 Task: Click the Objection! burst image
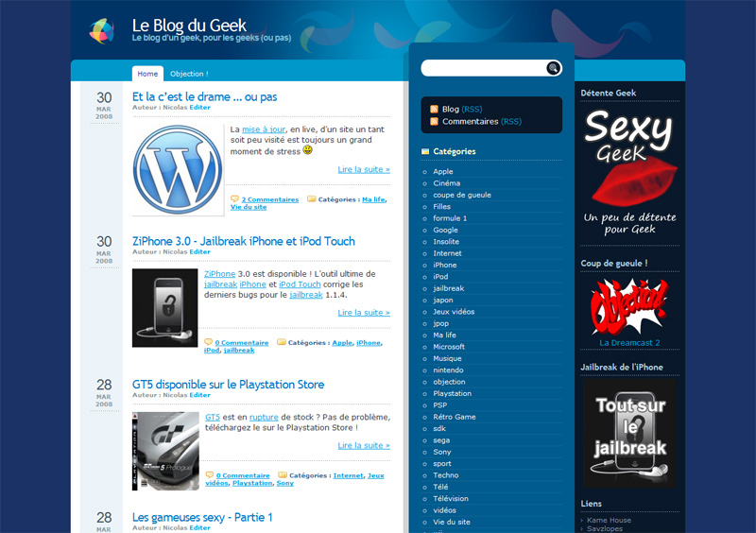(629, 307)
